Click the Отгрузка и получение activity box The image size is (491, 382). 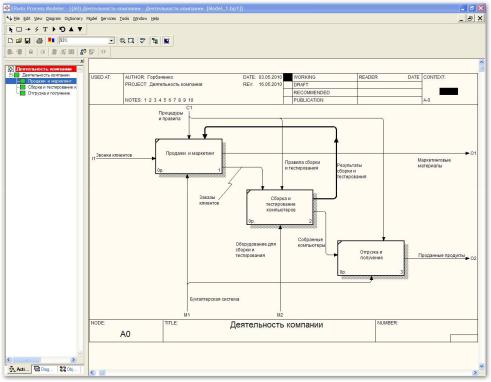(x=371, y=258)
